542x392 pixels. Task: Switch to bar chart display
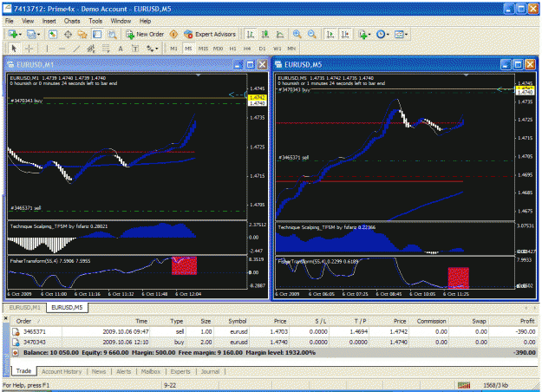pos(251,34)
